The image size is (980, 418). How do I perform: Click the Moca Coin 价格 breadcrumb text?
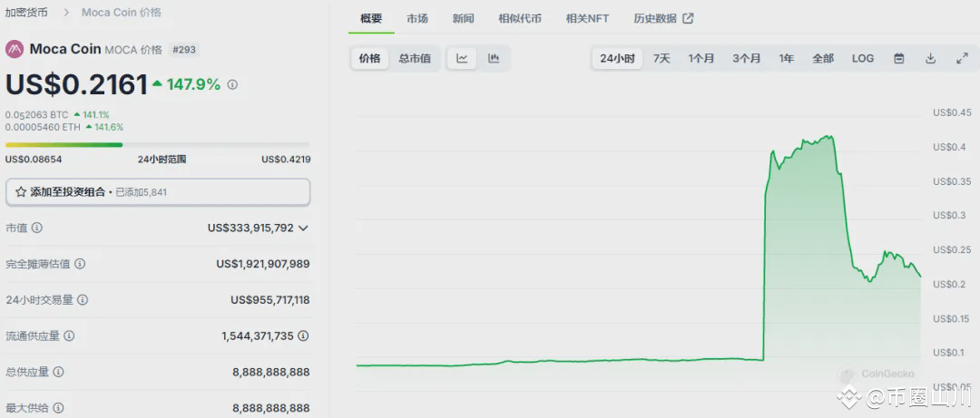[122, 12]
